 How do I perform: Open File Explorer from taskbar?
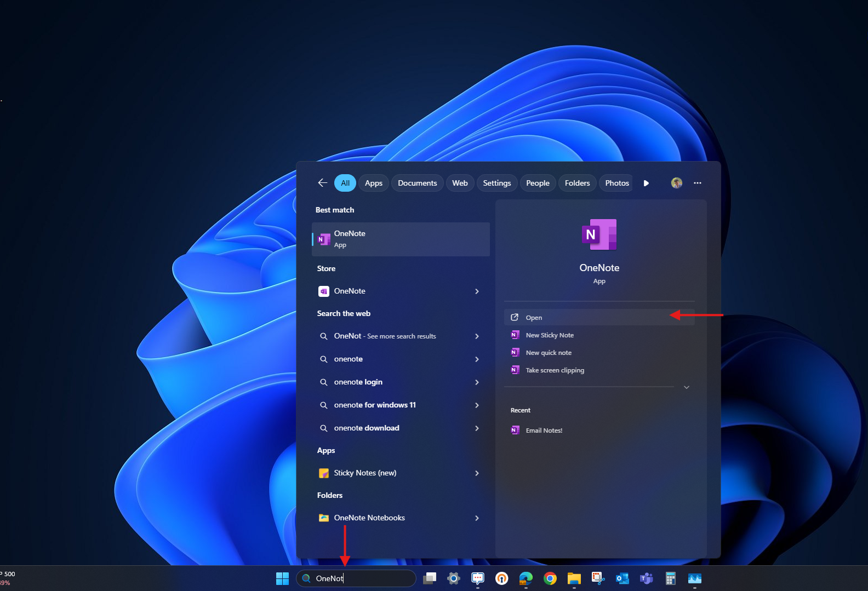pos(574,578)
